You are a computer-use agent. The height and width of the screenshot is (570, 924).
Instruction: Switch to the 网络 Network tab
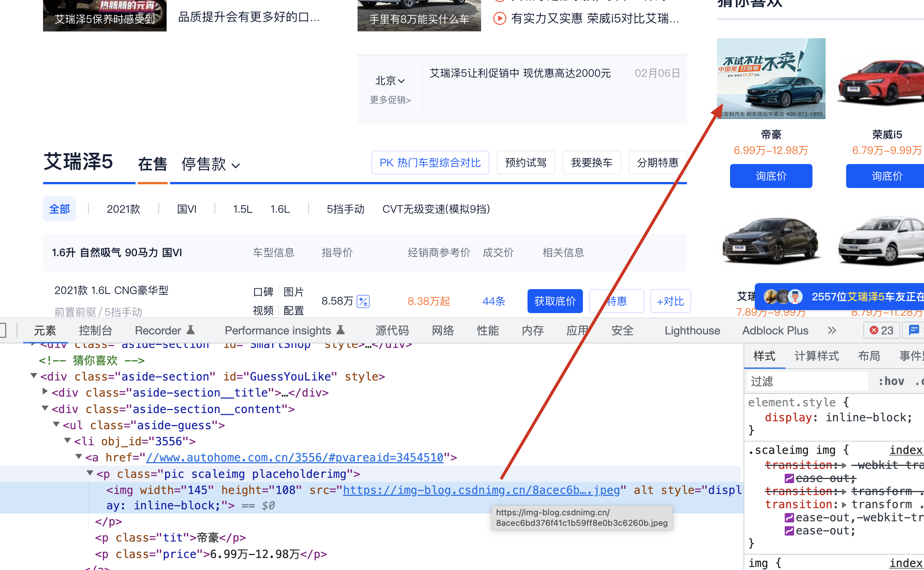click(443, 331)
